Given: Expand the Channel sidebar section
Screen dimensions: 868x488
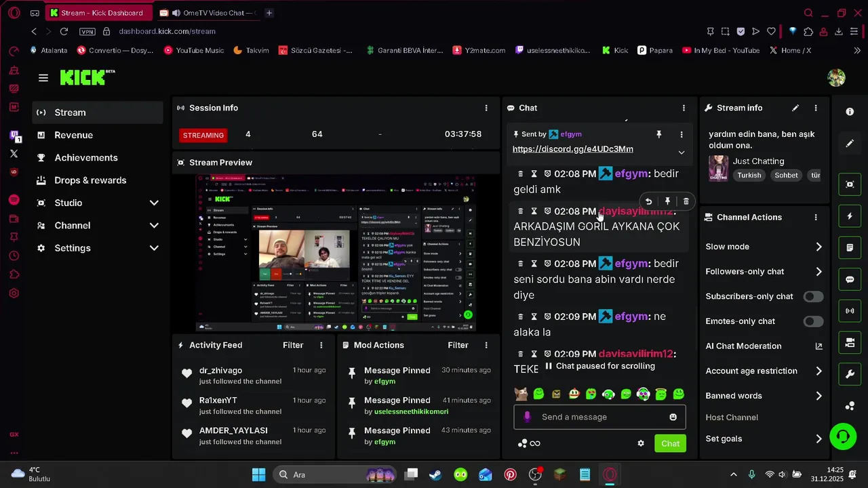Looking at the screenshot, I should pos(154,226).
